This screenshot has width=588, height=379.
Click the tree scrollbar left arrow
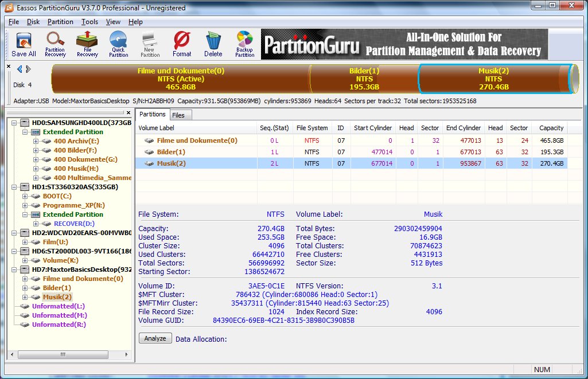coord(12,354)
